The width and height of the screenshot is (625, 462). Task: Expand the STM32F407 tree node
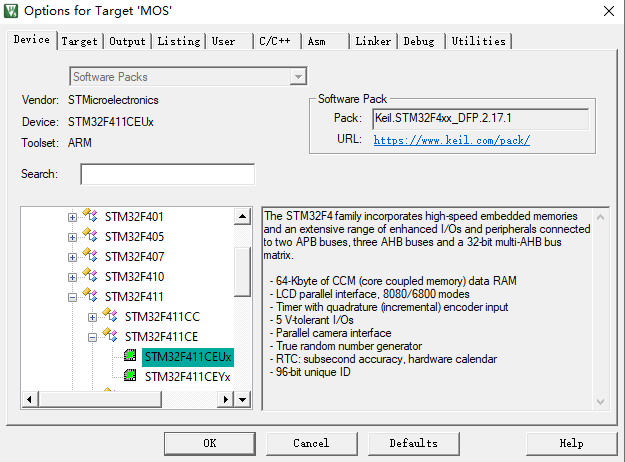coord(72,257)
